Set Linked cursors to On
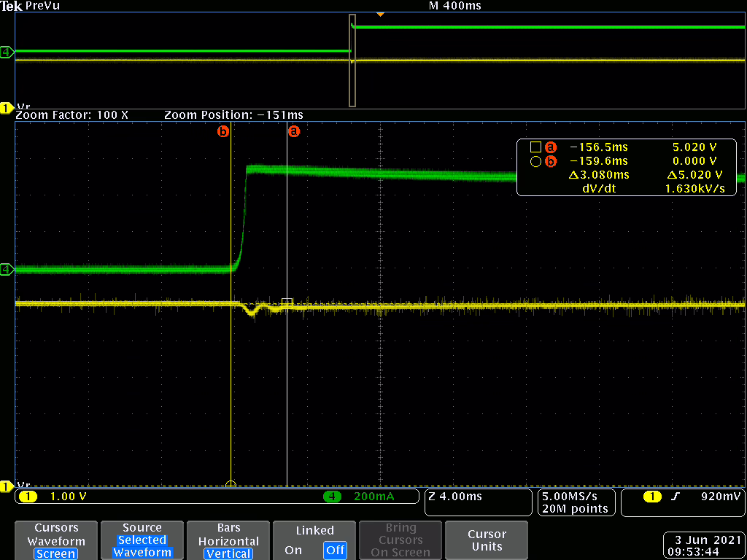 [293, 550]
